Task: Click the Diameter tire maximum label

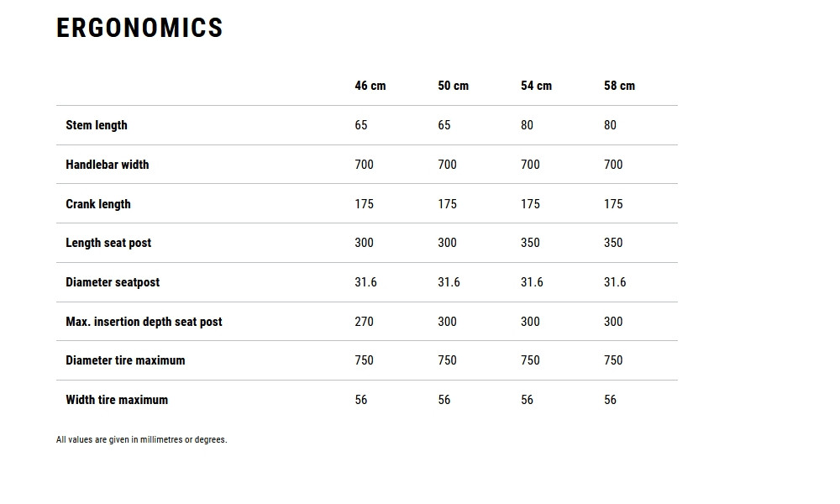Action: click(125, 360)
